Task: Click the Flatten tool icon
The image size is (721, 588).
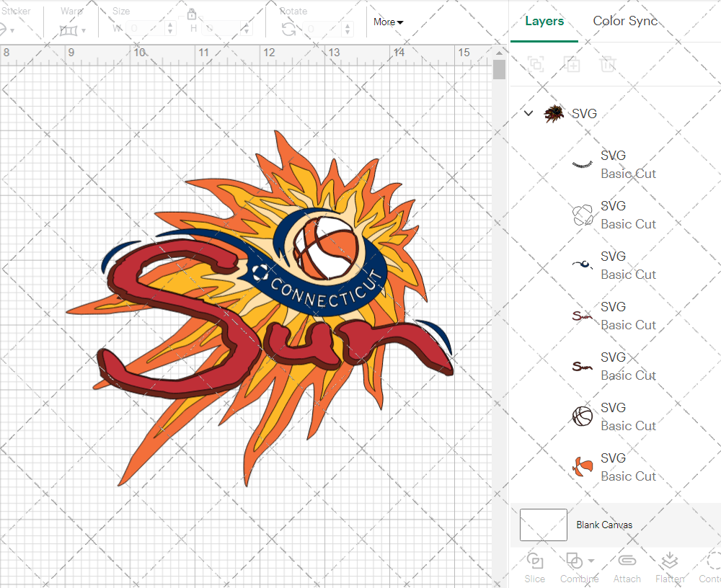Action: pos(669,561)
